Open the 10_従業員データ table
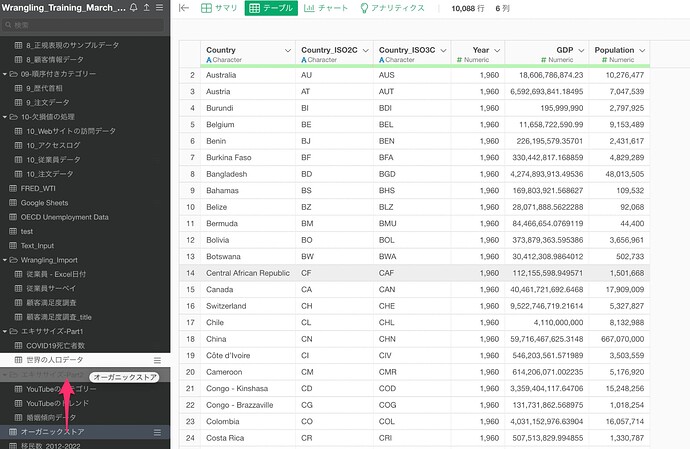Viewport: 690px width, 449px height. 53,160
